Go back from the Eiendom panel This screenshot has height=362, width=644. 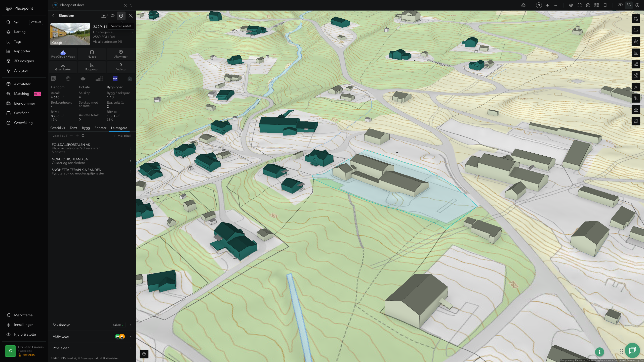(x=53, y=16)
